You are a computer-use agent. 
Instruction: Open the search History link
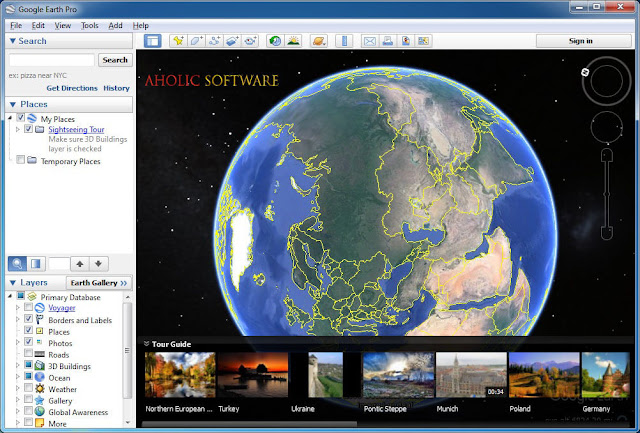point(116,88)
